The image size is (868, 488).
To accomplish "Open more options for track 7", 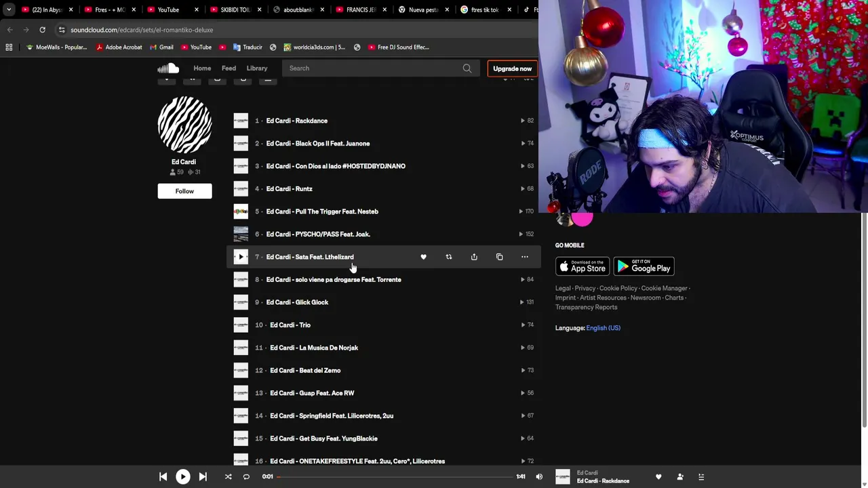I will tap(524, 257).
